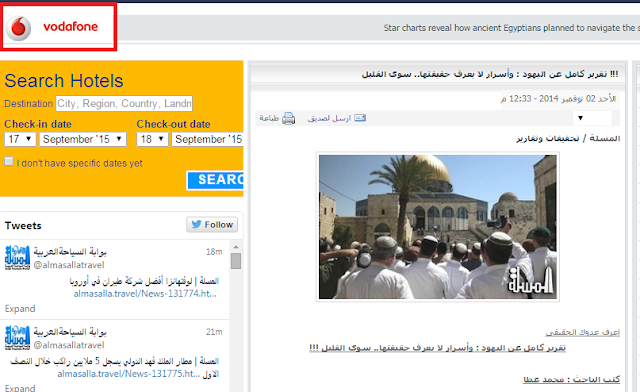Click @almasallatravel handle in the 21m tweet
The image size is (640, 392).
69,345
